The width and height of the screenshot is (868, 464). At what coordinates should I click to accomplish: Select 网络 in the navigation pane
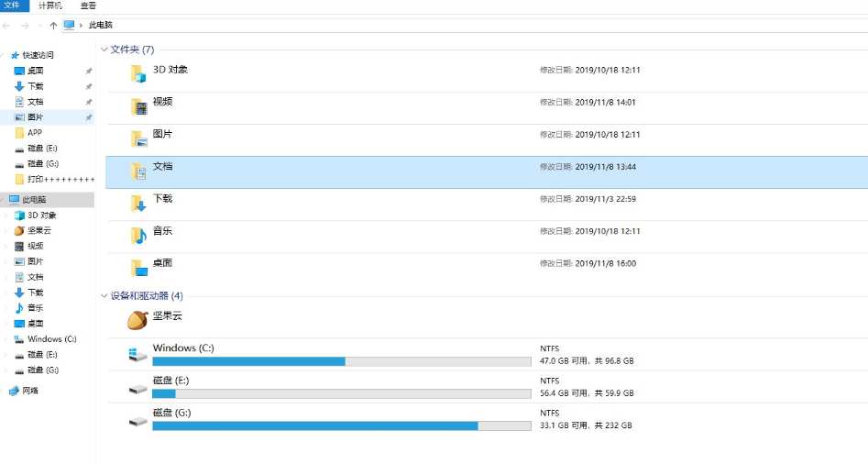click(x=30, y=391)
